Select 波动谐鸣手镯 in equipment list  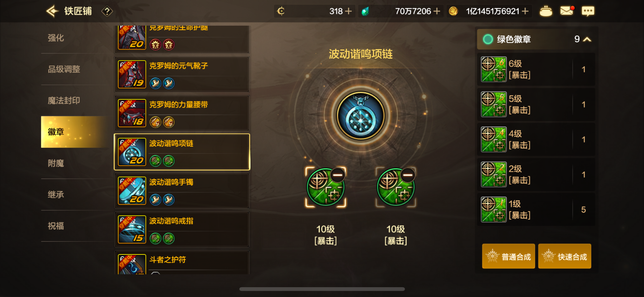(x=182, y=191)
